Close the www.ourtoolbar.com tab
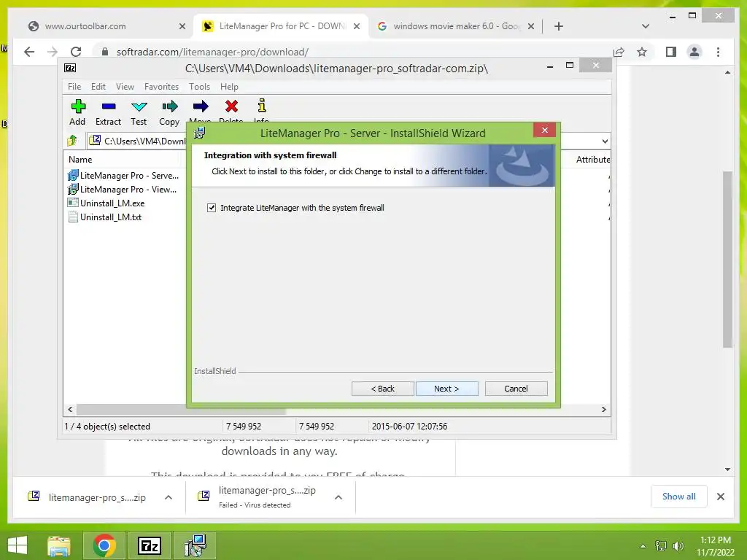The width and height of the screenshot is (747, 560). (182, 26)
